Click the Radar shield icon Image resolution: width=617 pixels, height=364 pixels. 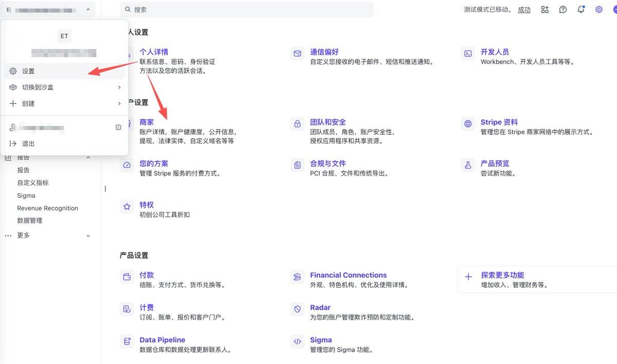click(297, 309)
